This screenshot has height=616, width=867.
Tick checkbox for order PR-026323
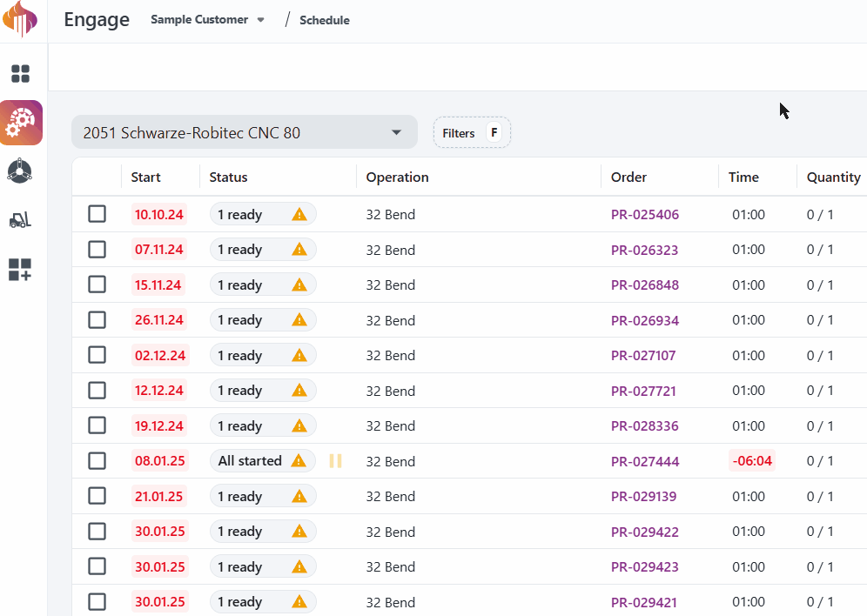click(x=97, y=249)
